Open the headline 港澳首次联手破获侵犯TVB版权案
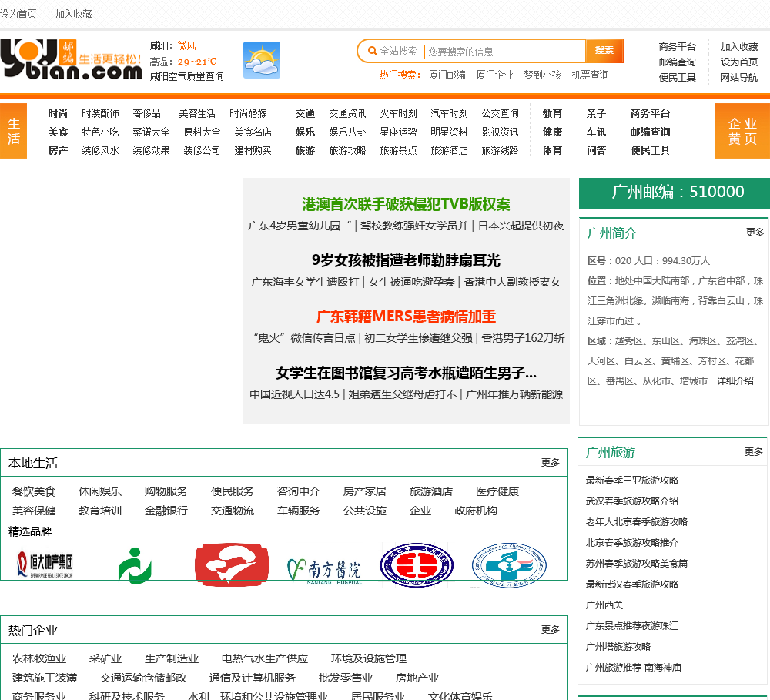Viewport: 770px width, 700px height. (x=406, y=204)
